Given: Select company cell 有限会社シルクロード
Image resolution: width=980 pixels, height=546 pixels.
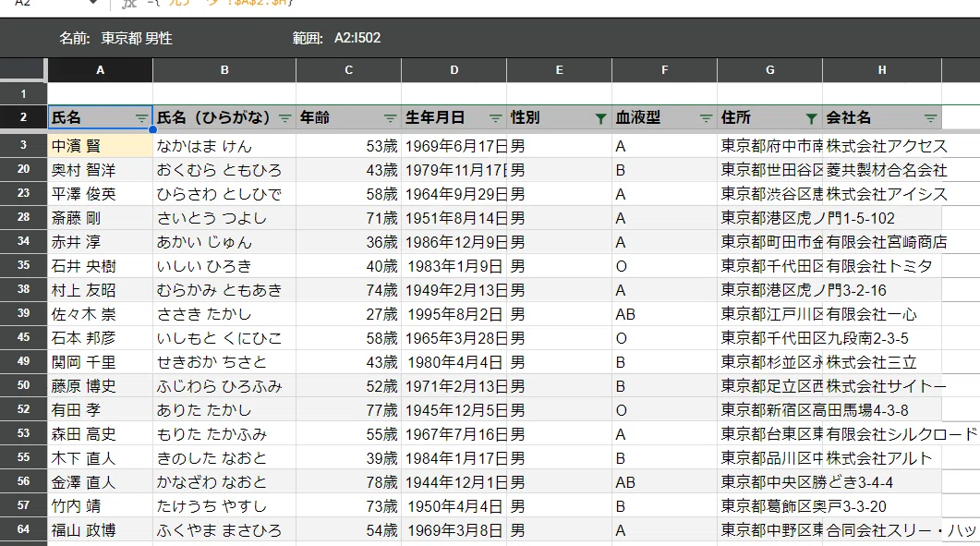Looking at the screenshot, I should (x=882, y=434).
